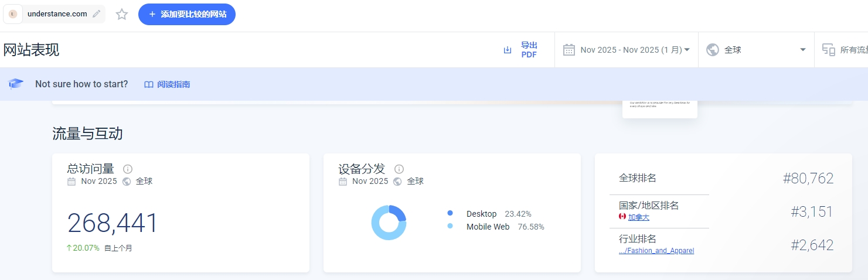The image size is (868, 280).
Task: Click the star favorite icon
Action: pos(122,14)
